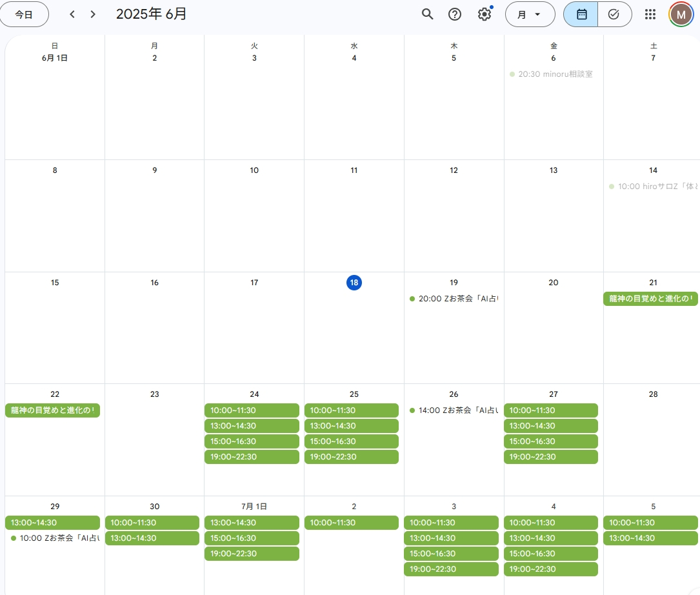
Task: Select July 4 19:00~22:30 event
Action: click(x=551, y=569)
